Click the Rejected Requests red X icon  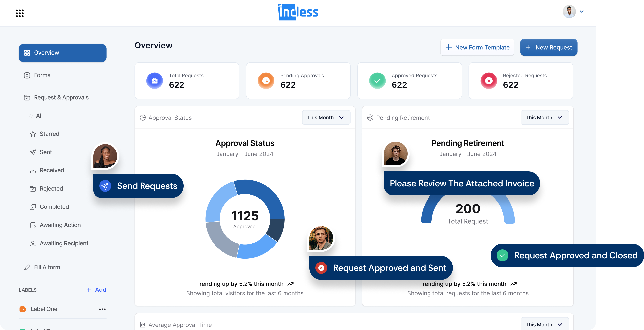click(x=489, y=81)
